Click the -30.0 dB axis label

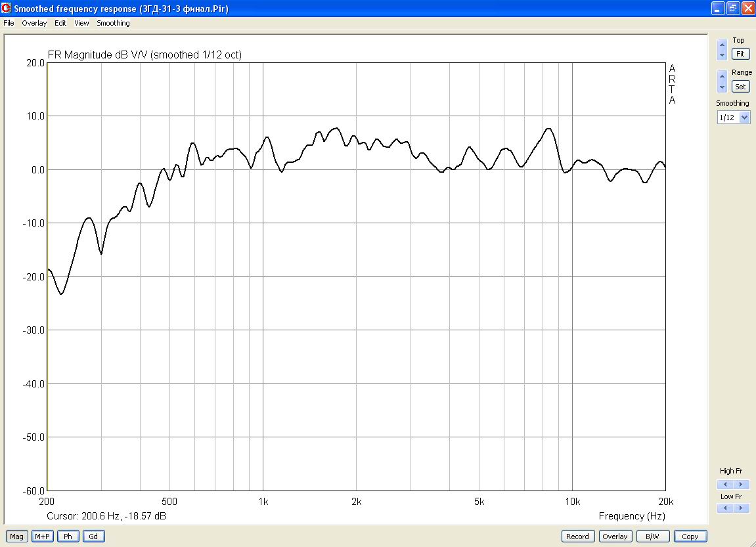point(33,330)
